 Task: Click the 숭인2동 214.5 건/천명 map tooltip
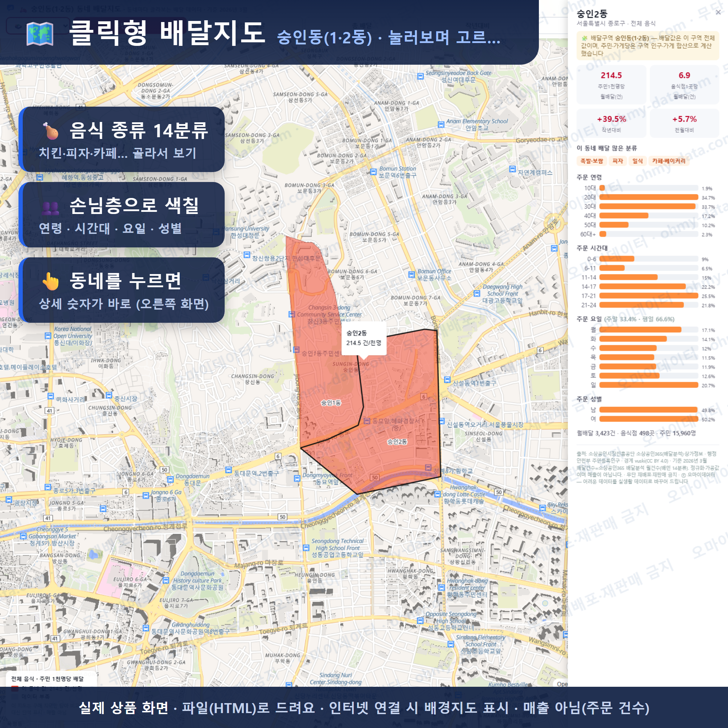[x=364, y=338]
